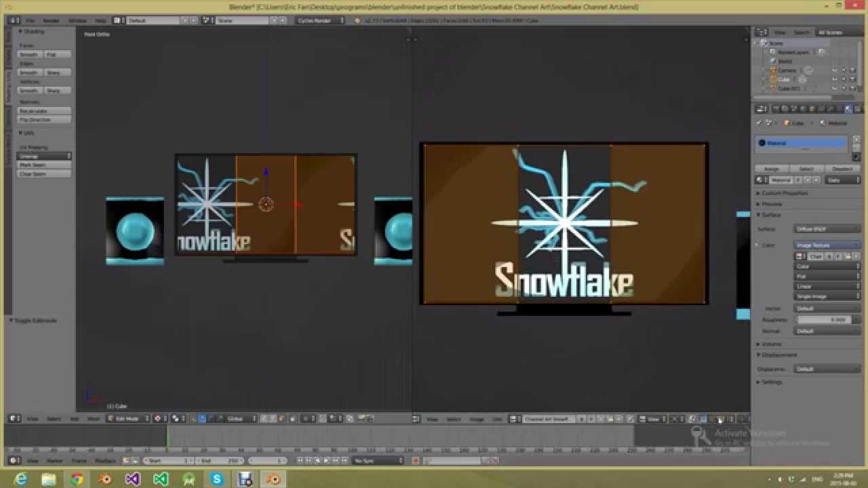Screen dimensions: 868x488
Task: Open Google Chrome from the taskbar
Action: point(77,479)
